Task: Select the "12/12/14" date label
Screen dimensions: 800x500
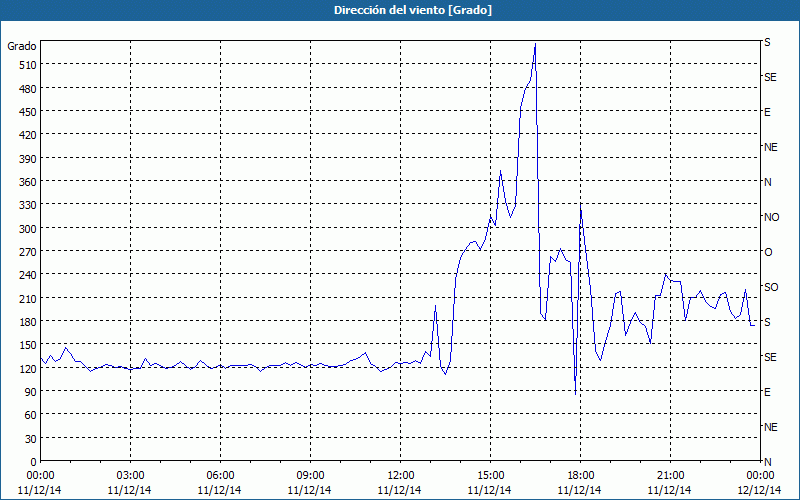Action: coord(759,490)
